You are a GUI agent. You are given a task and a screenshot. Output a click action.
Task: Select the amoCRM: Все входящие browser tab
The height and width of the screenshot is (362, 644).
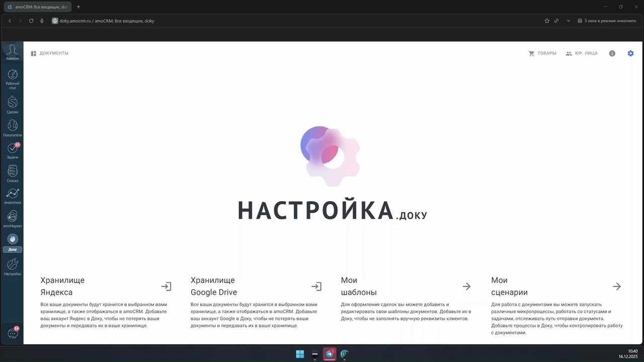click(x=37, y=7)
